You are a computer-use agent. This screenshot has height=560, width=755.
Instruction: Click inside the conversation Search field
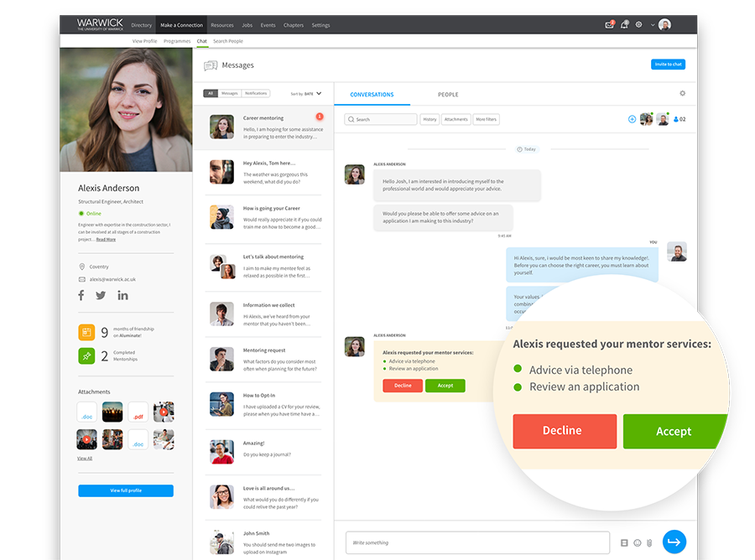(x=380, y=119)
